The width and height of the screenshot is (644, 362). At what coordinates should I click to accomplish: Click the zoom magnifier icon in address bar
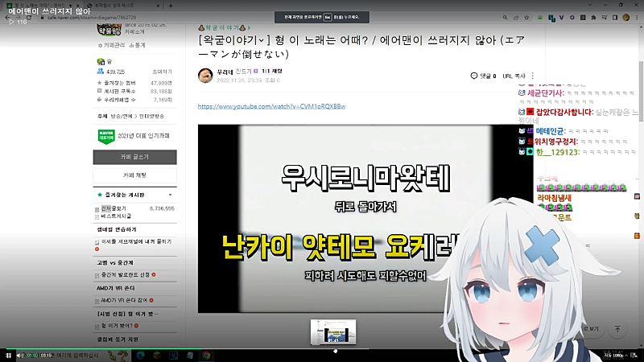pos(506,18)
